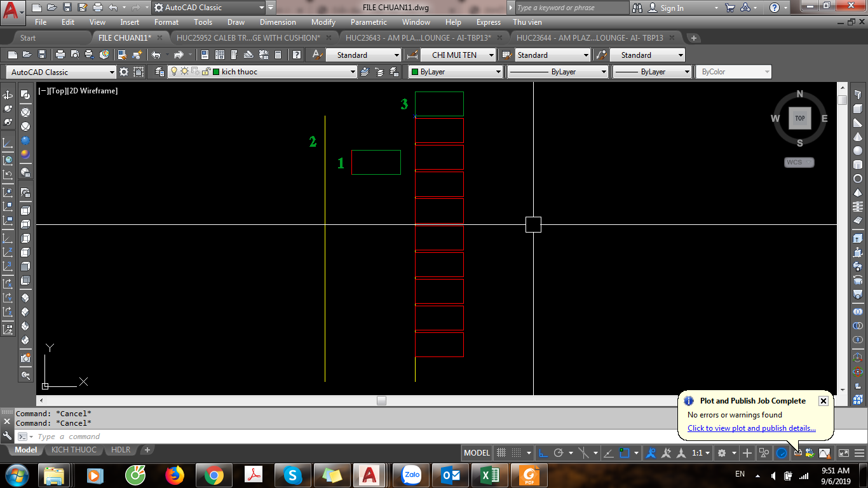Click the command line input field

click(254, 437)
